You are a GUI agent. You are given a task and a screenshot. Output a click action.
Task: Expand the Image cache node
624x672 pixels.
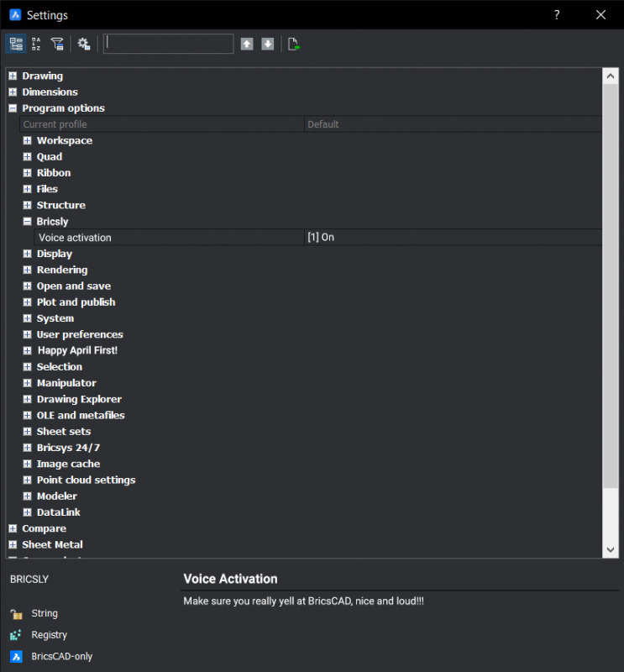click(27, 465)
